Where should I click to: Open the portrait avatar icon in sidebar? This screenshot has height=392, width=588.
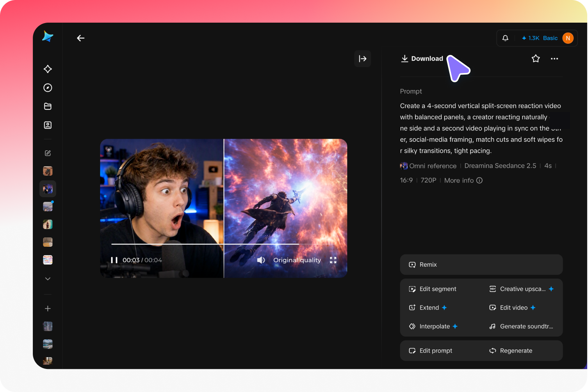(x=48, y=125)
